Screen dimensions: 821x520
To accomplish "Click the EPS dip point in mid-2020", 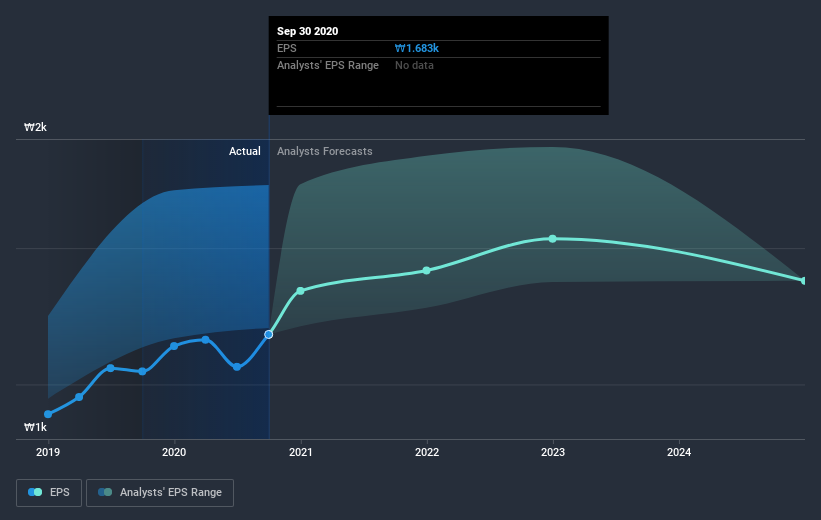I will 237,367.
